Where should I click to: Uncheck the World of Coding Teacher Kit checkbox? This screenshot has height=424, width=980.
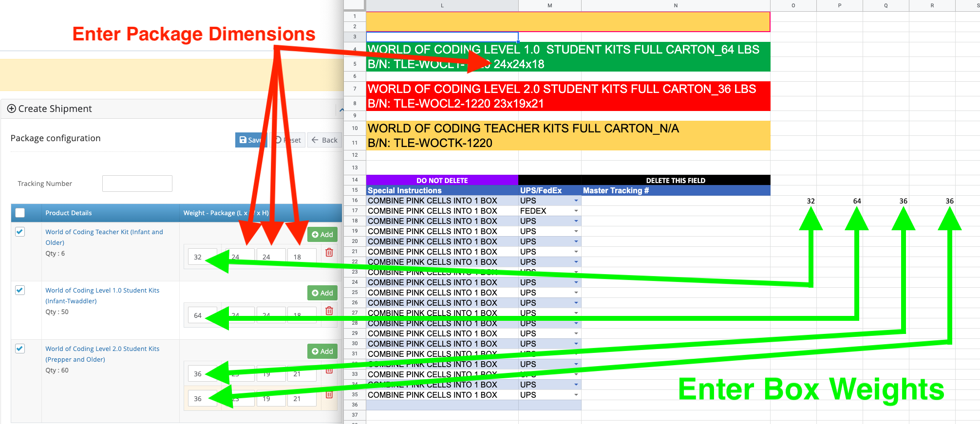coord(20,232)
